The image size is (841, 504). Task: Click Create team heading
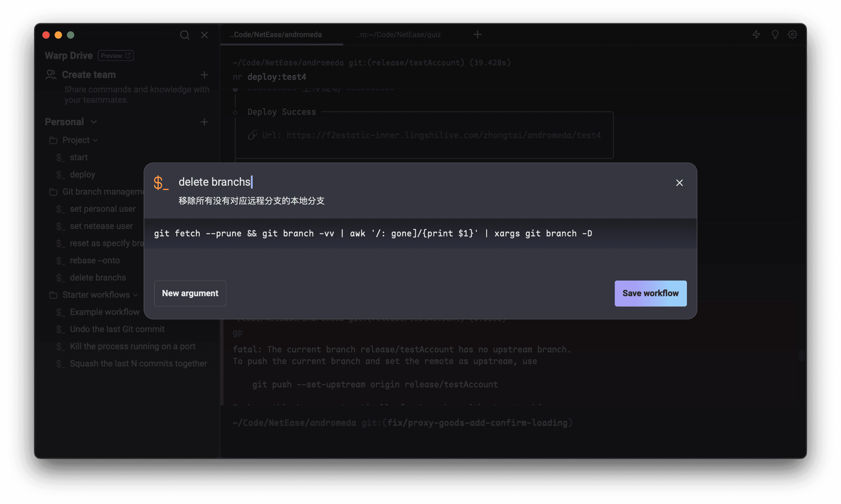tap(89, 75)
